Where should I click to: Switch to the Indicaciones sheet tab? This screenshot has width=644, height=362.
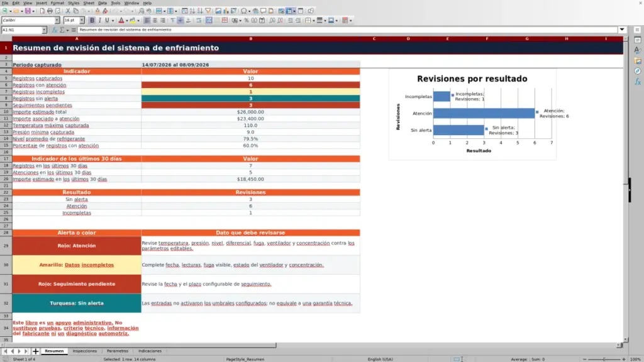[x=150, y=351]
